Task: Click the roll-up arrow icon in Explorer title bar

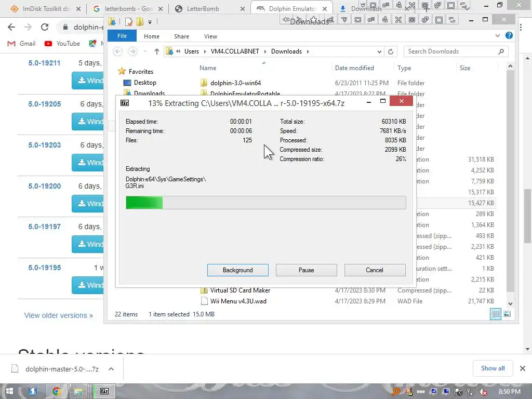Action: (344, 20)
